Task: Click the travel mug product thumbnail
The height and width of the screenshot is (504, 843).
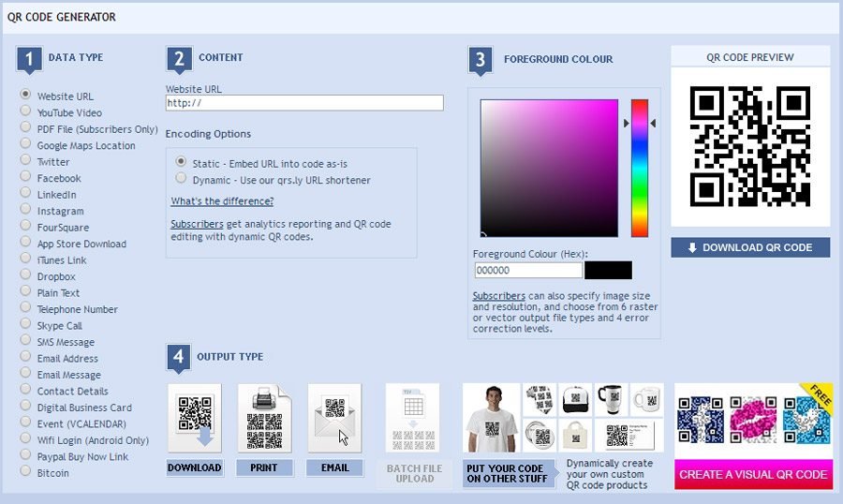Action: [611, 400]
